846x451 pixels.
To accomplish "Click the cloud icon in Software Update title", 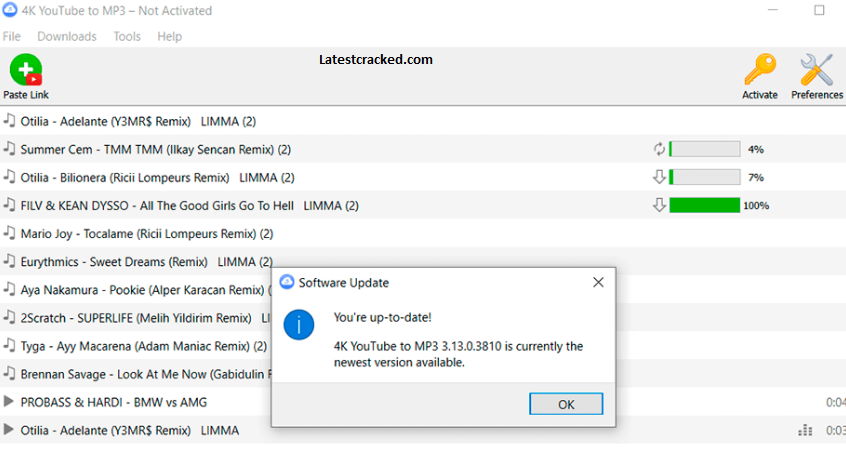I will tap(286, 282).
